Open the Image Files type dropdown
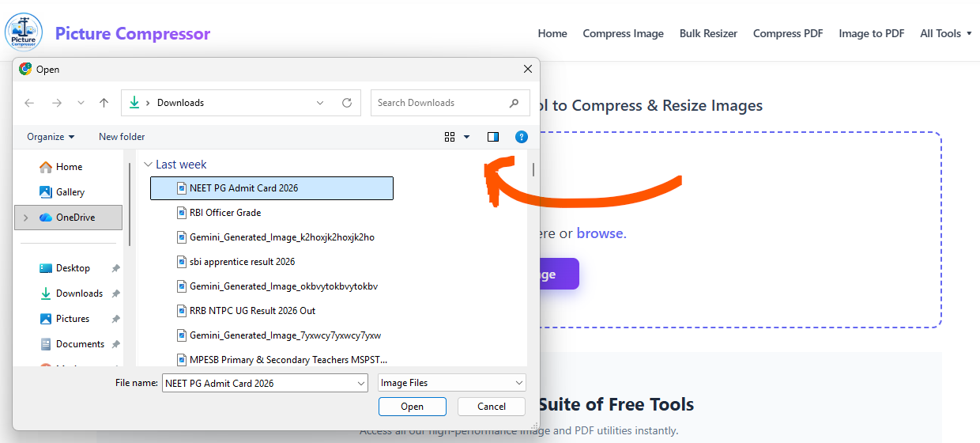980x443 pixels. coord(452,383)
